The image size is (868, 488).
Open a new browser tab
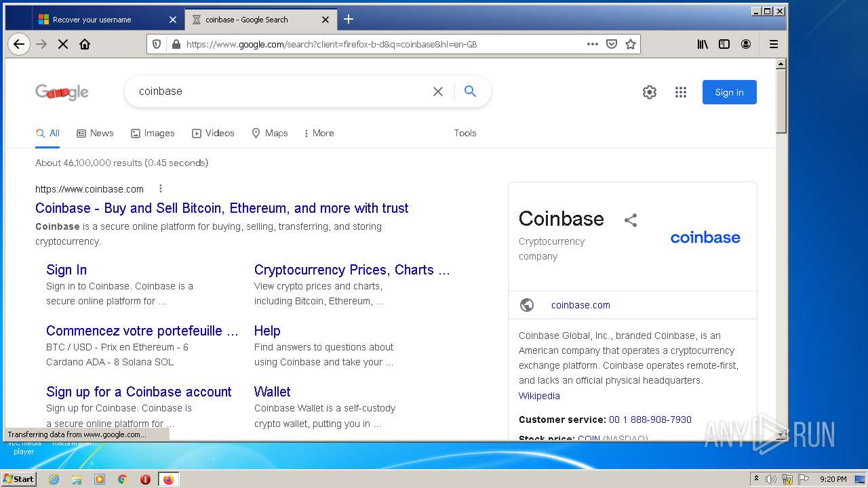[349, 19]
